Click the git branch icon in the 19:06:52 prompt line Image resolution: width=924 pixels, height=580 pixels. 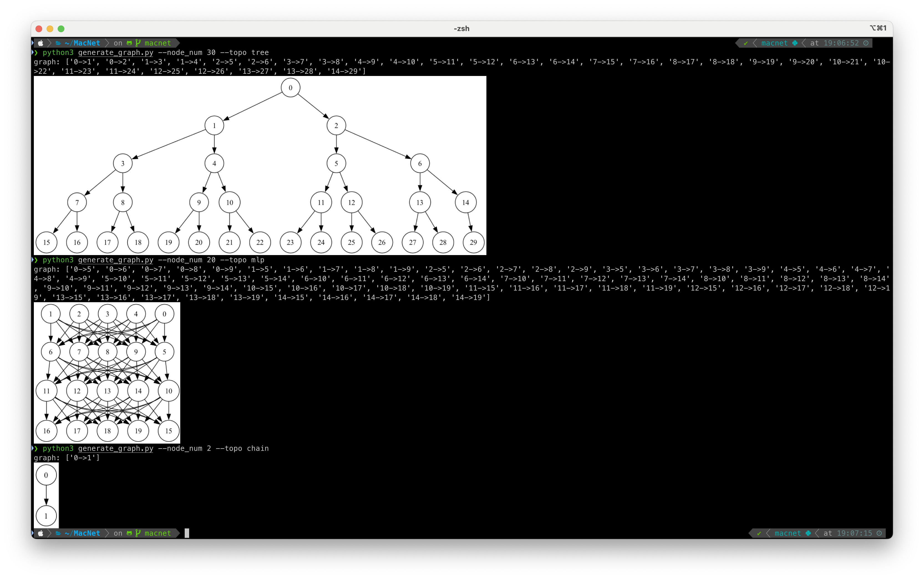[x=138, y=43]
